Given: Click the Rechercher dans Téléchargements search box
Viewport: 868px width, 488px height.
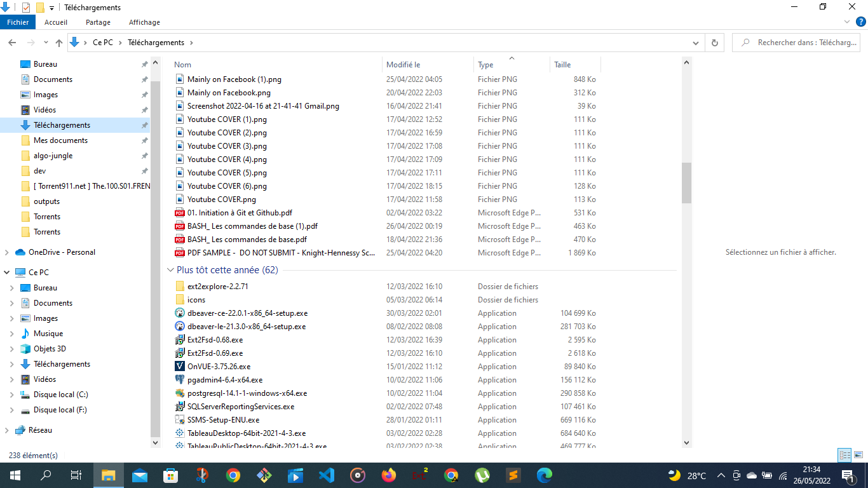Looking at the screenshot, I should pos(797,43).
